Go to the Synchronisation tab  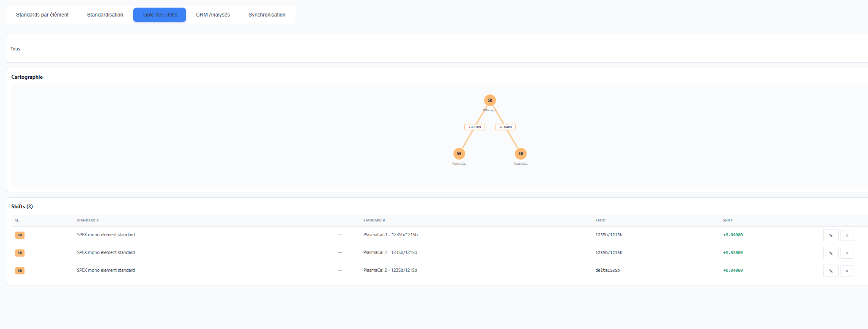point(267,15)
